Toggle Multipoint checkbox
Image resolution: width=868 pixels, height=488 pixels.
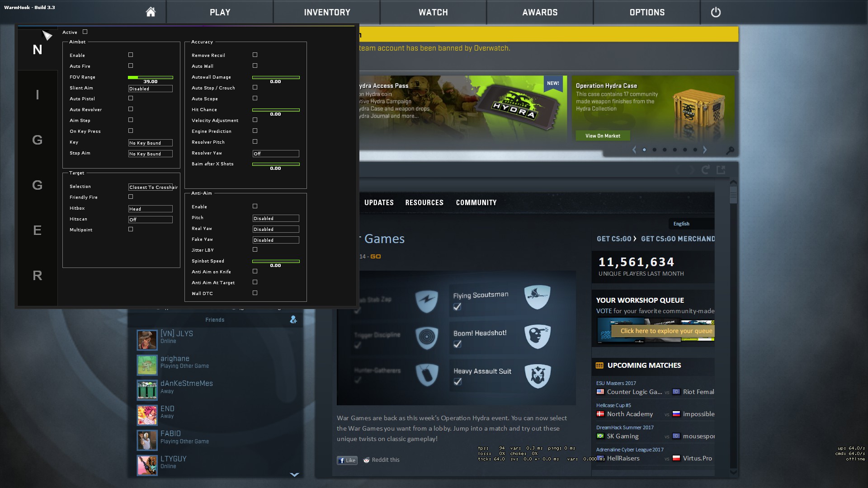point(131,229)
